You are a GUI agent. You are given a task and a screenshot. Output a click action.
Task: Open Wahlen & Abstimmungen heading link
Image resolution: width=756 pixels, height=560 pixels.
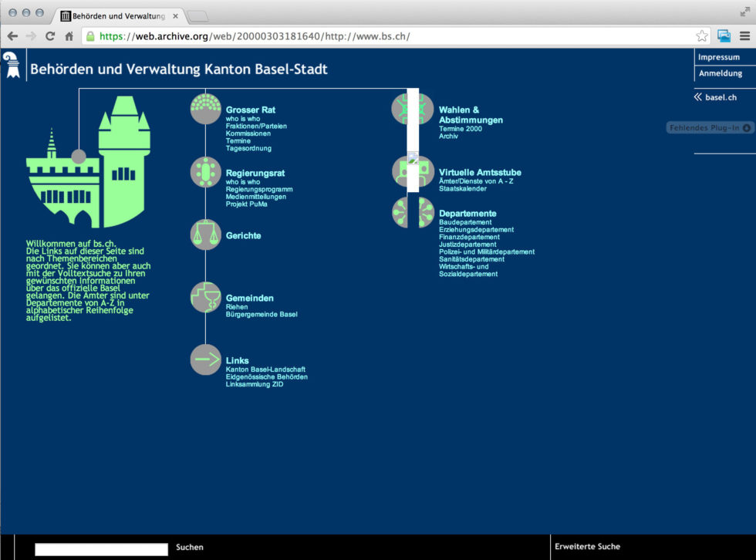coord(471,115)
